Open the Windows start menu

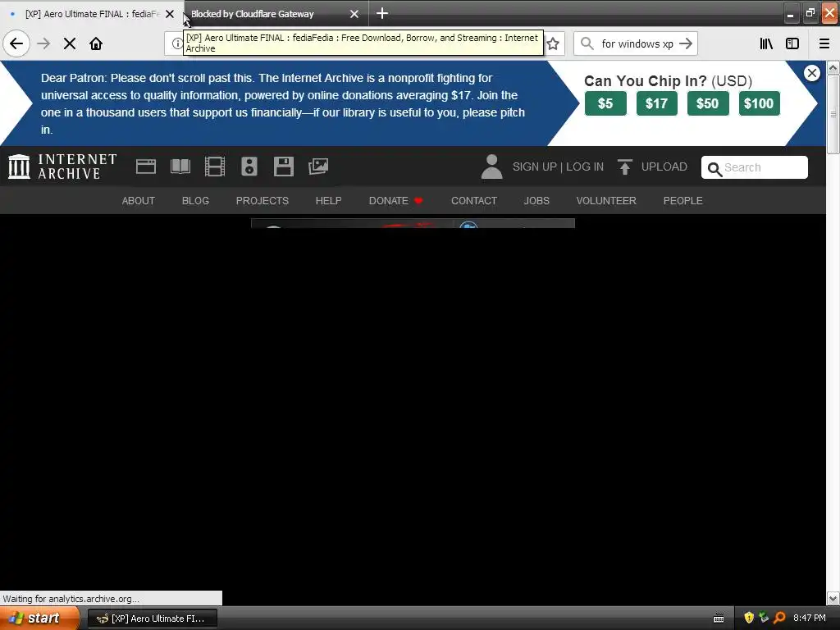39,619
